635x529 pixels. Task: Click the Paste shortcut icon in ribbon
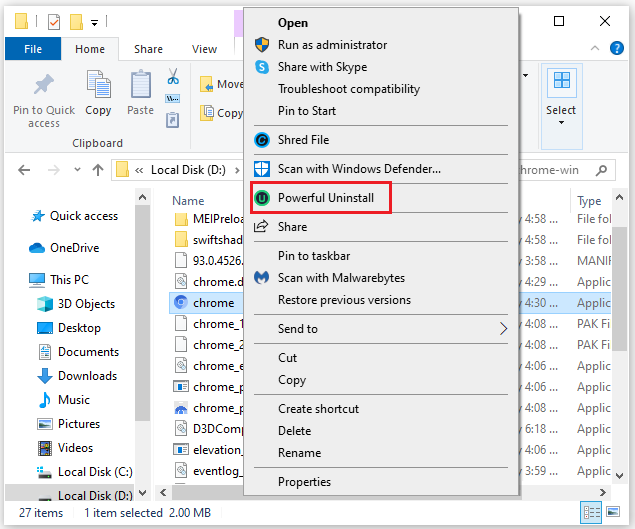pyautogui.click(x=173, y=120)
